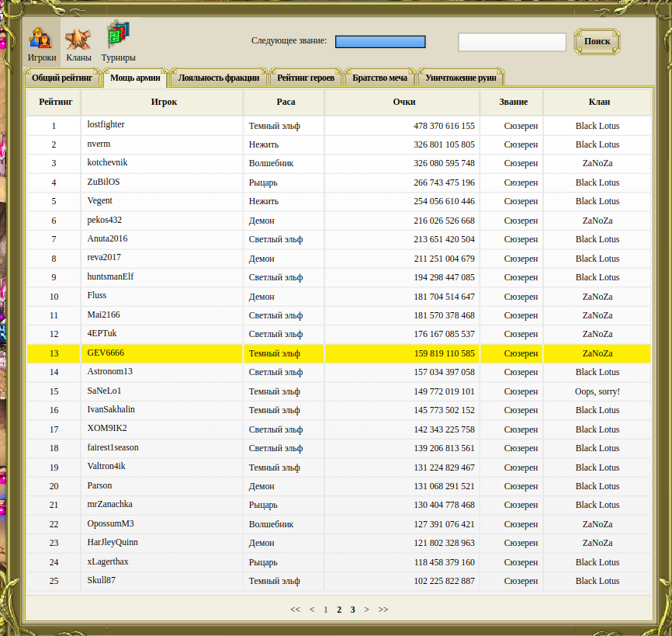Select the Лояльность фракции tab
Viewport: 672px width, 636px height.
(219, 78)
